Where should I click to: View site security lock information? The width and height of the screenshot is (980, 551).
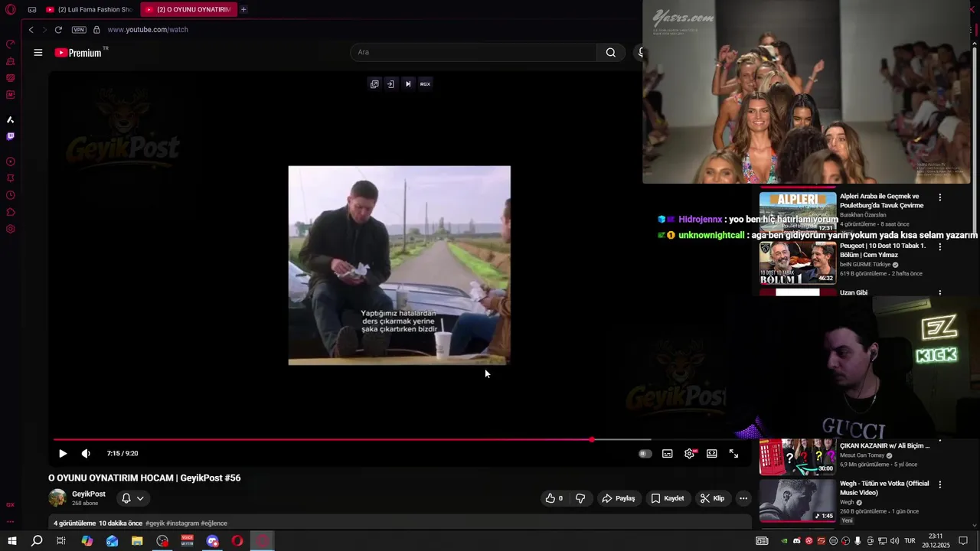[x=96, y=30]
